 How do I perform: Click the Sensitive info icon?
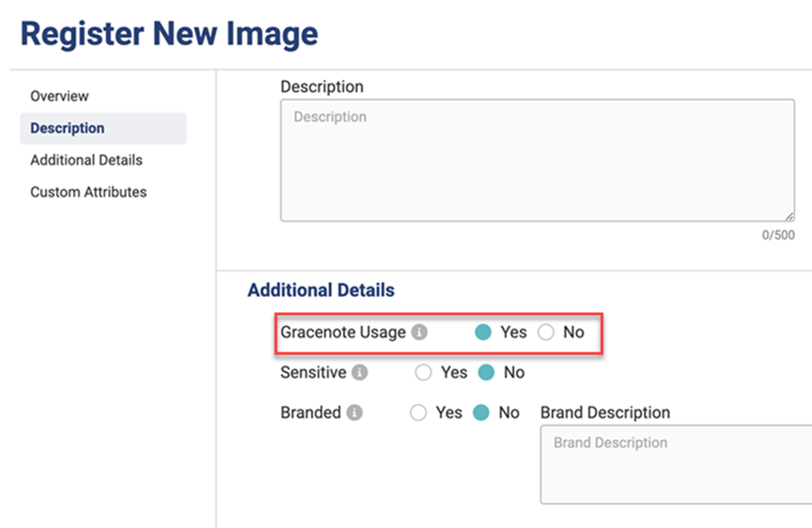click(x=359, y=373)
